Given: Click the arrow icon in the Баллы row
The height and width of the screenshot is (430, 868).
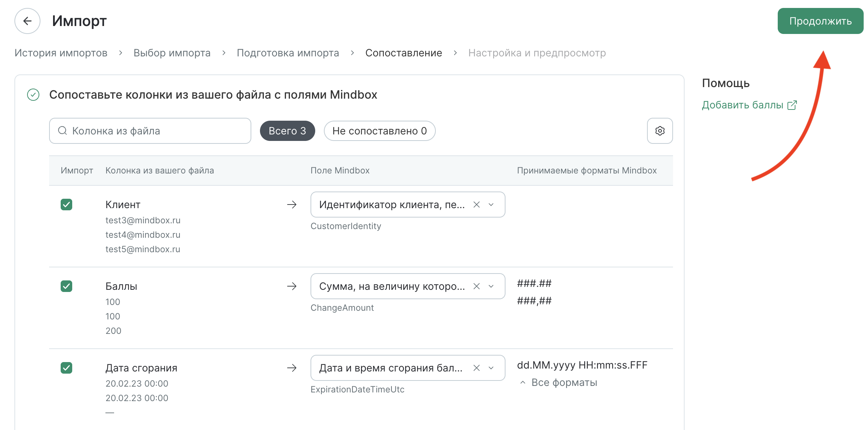Looking at the screenshot, I should (x=292, y=286).
